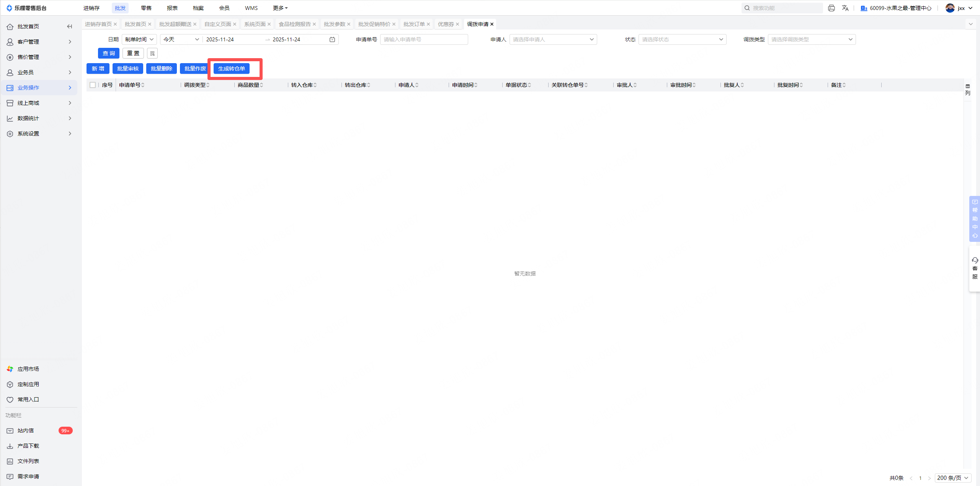
Task: Open the 零售 top menu
Action: coord(146,8)
